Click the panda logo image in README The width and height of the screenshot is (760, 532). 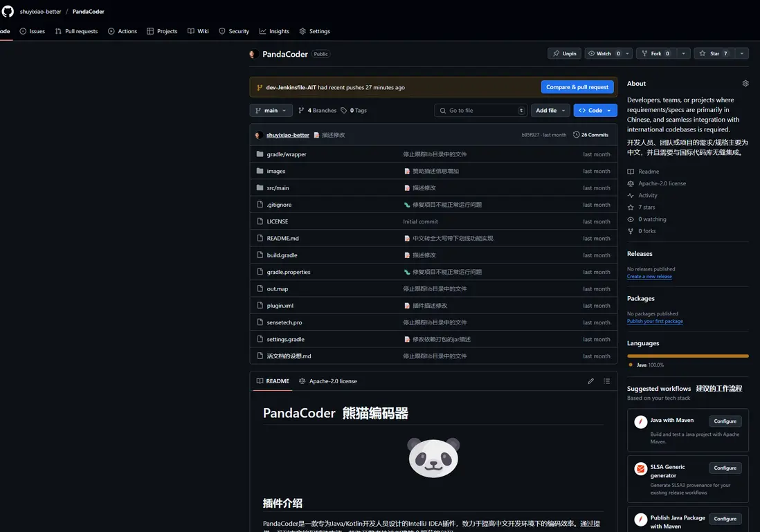(433, 458)
